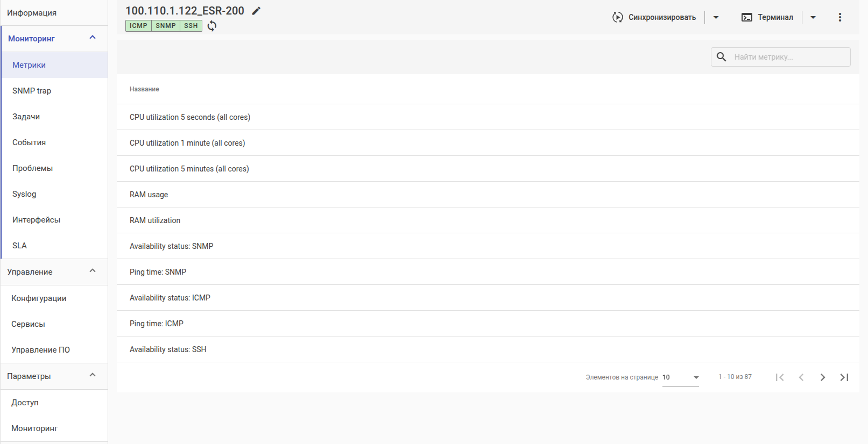
Task: Click the refresh status icon next to SSH badge
Action: click(x=212, y=26)
